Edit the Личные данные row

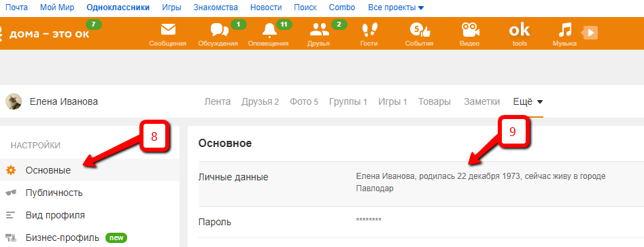point(421,184)
